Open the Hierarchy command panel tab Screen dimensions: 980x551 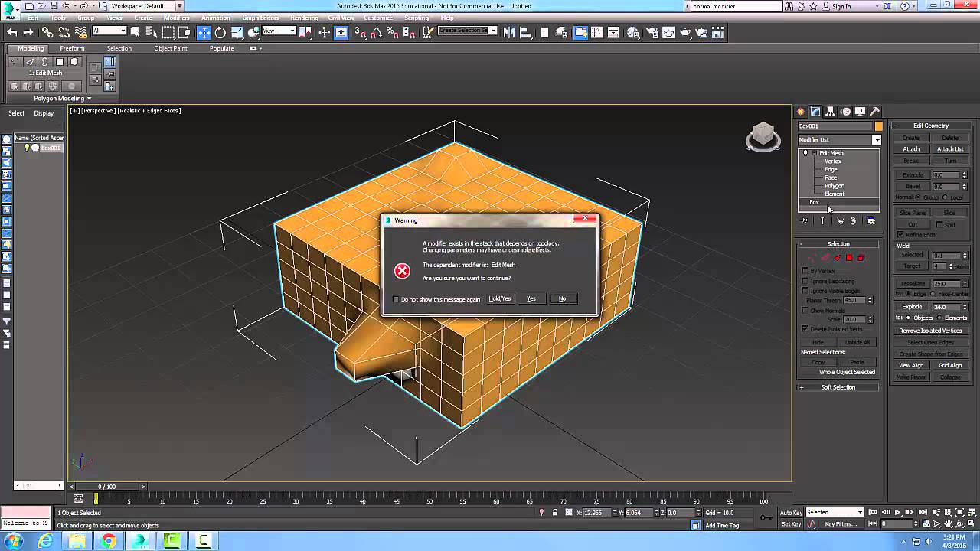(831, 112)
